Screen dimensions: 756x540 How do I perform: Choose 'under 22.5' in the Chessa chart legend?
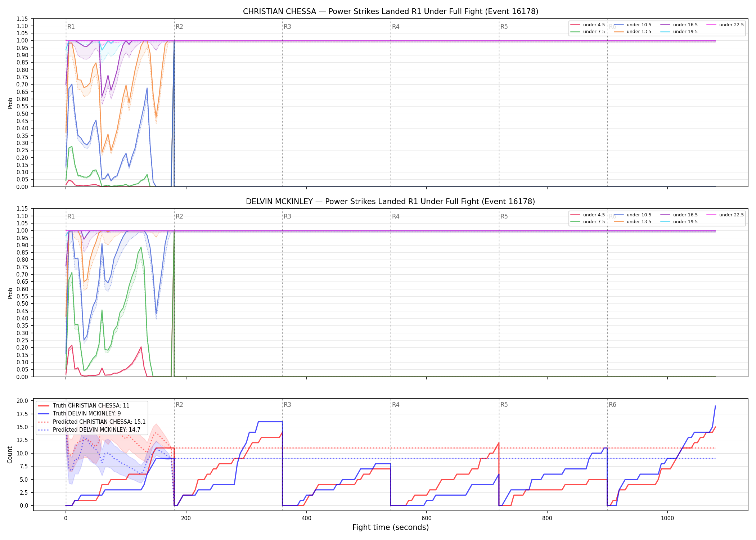pos(725,25)
